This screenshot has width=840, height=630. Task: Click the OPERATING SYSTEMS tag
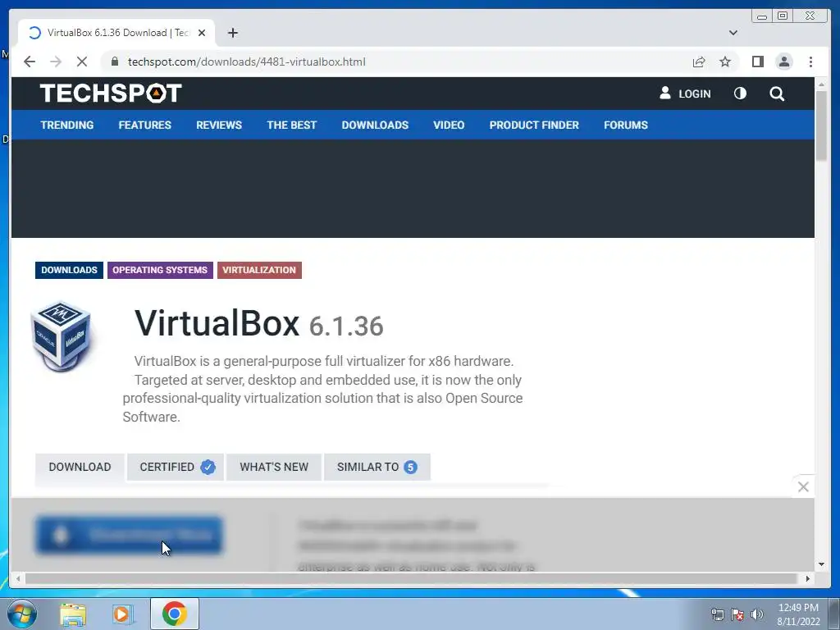[x=160, y=270]
